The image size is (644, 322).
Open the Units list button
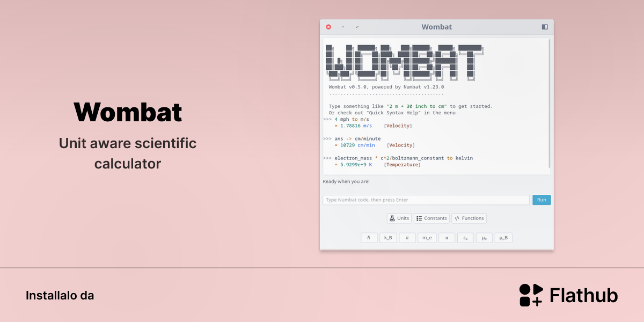click(399, 218)
